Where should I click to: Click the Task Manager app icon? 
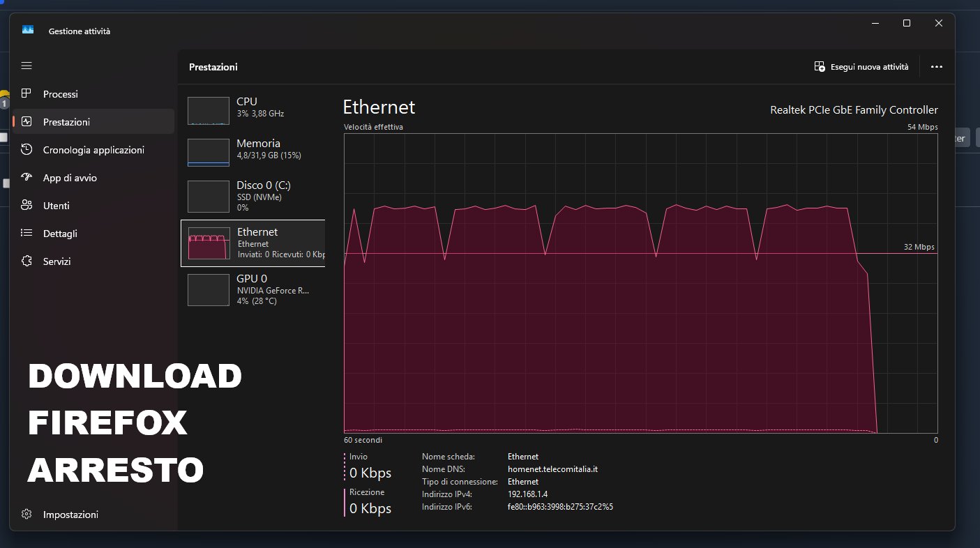point(28,30)
